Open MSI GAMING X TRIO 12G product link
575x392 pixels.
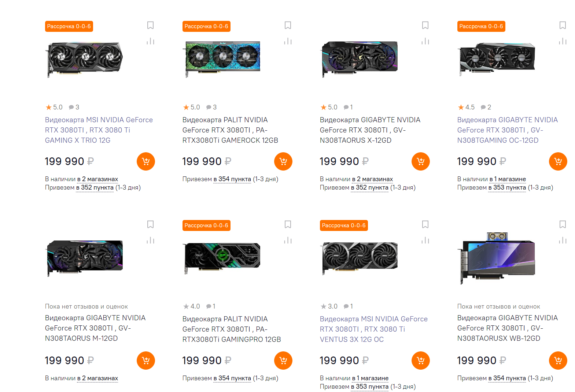pyautogui.click(x=99, y=130)
